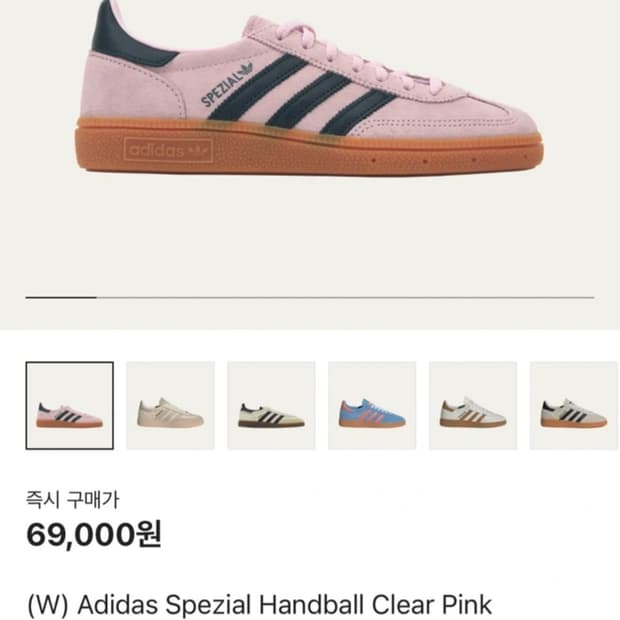The width and height of the screenshot is (620, 620).
Task: Jump ahead on the image carousel progress track
Action: click(345, 297)
